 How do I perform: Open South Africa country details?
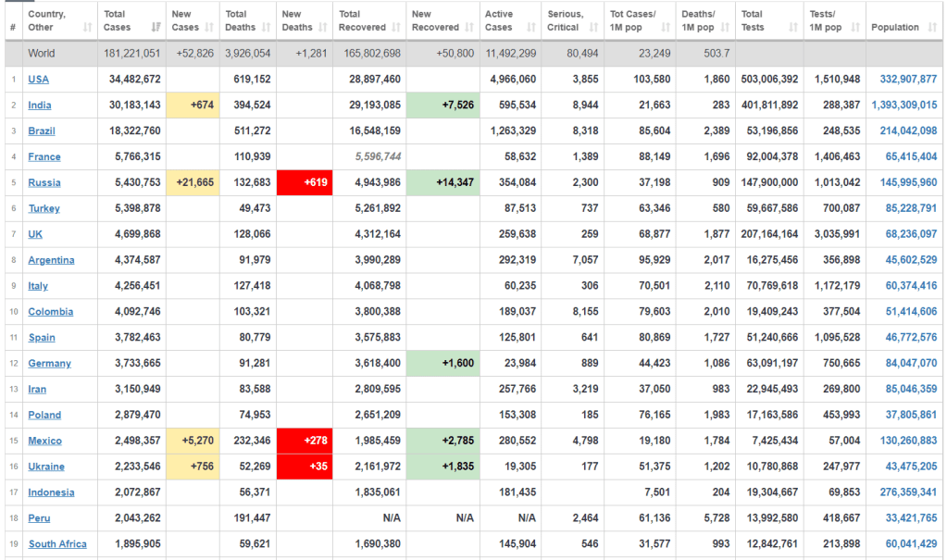(57, 544)
